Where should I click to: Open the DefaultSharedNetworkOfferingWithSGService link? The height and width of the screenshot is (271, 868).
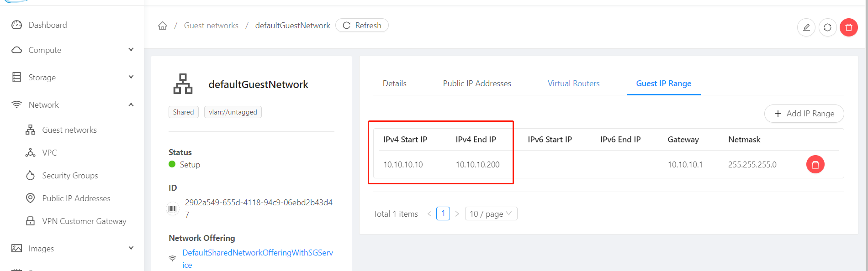(x=257, y=252)
